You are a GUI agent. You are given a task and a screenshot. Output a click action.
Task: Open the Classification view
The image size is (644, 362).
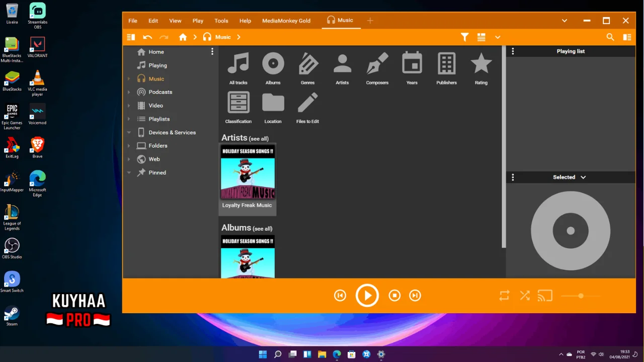238,107
